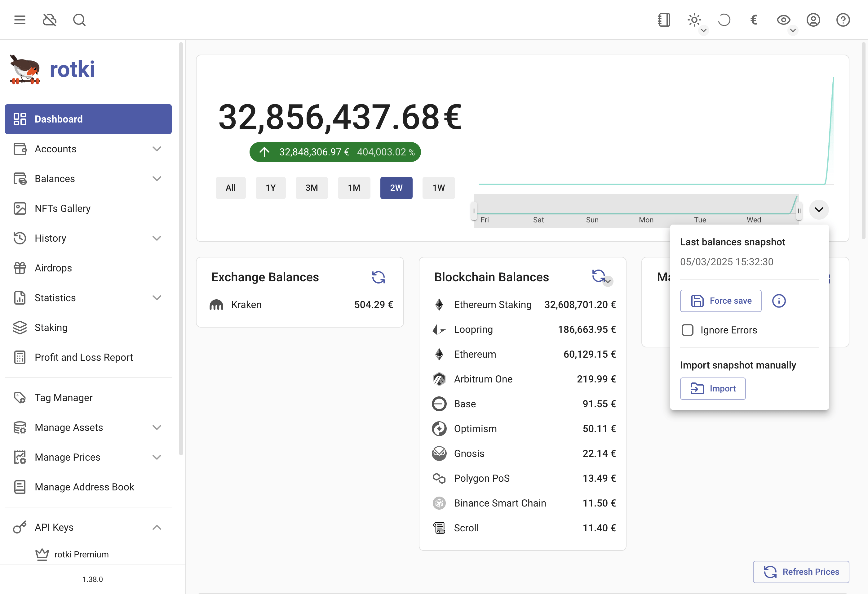Collapse the snapshot dropdown chevron
This screenshot has height=594, width=868.
(x=819, y=210)
